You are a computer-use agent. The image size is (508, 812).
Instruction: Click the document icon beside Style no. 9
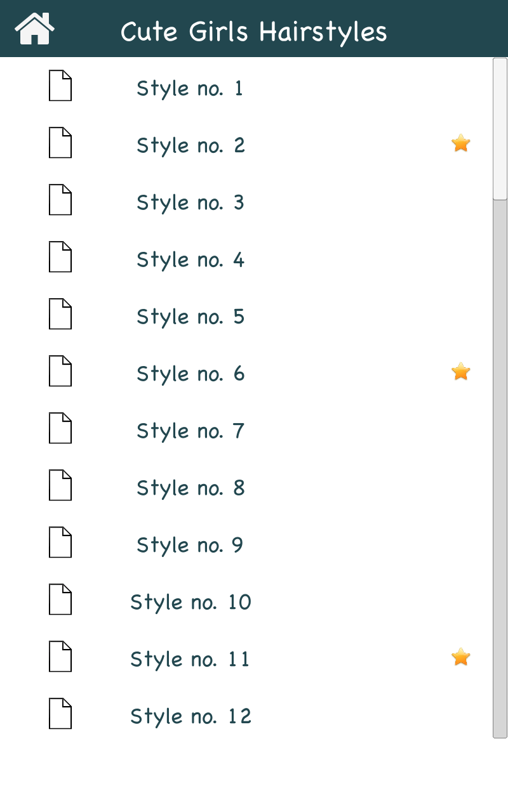(x=60, y=542)
